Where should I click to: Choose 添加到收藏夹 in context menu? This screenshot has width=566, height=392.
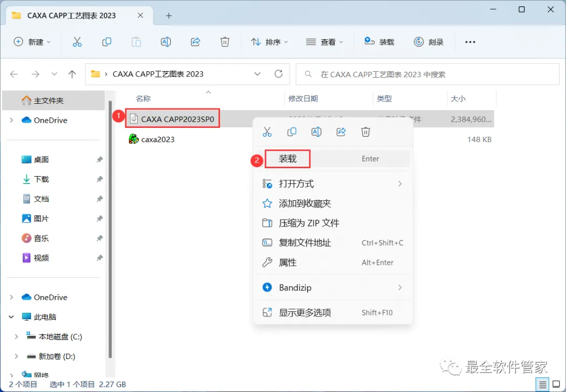(332, 203)
